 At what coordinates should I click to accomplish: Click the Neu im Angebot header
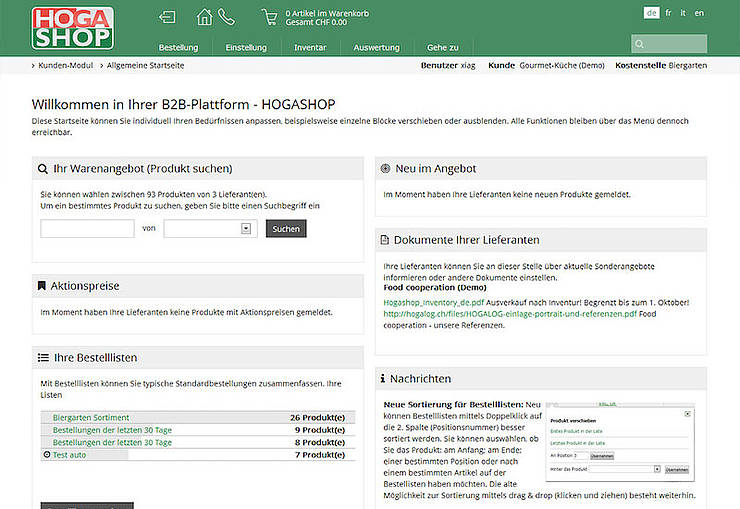541,168
